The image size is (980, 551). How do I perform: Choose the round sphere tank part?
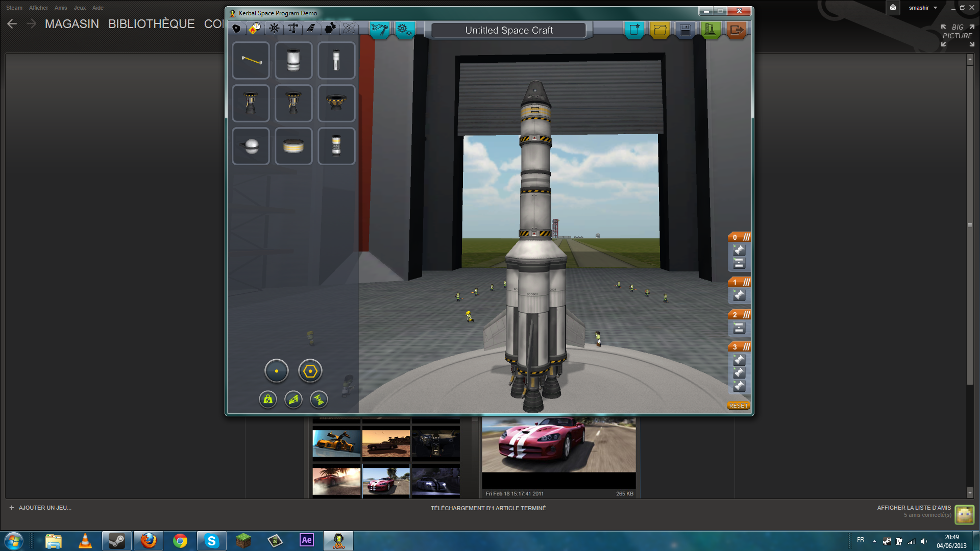(251, 146)
